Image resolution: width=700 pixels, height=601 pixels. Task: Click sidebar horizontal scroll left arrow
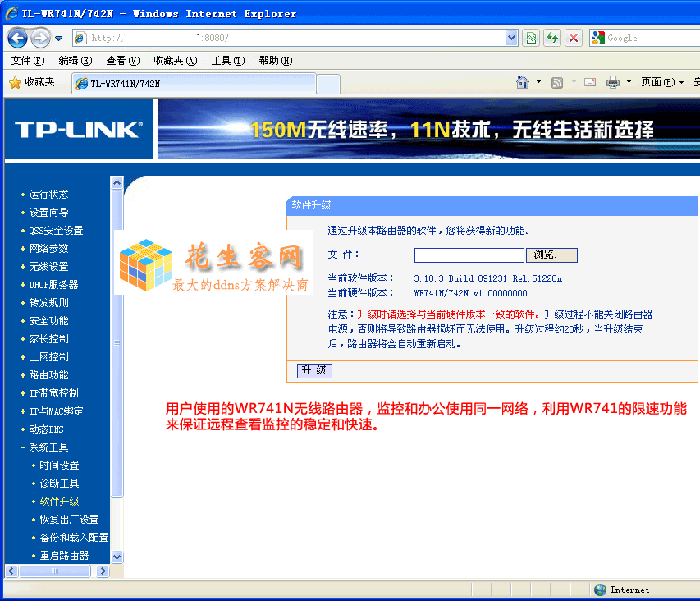click(11, 571)
